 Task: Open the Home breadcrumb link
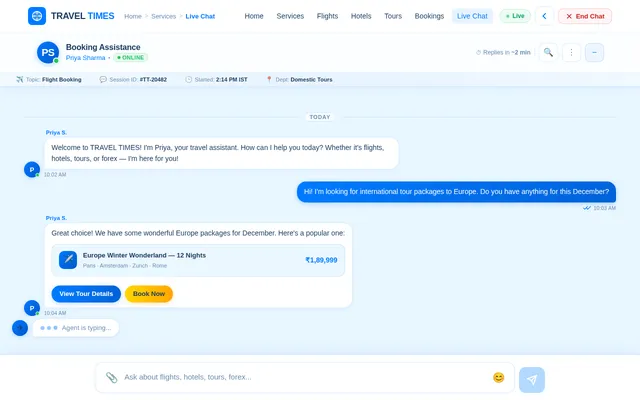pos(133,16)
